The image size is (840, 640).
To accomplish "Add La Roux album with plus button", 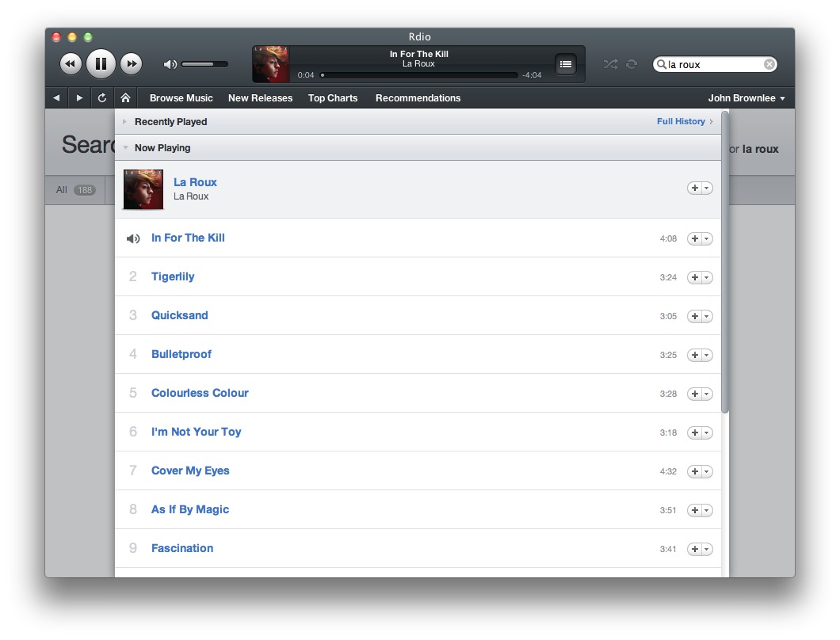I will coord(694,188).
